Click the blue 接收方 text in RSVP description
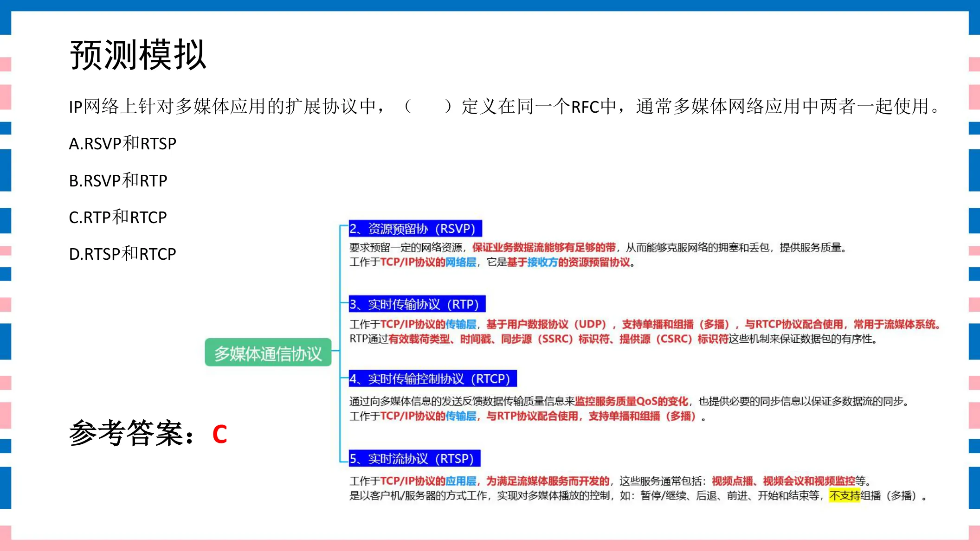980x551 pixels. (542, 262)
